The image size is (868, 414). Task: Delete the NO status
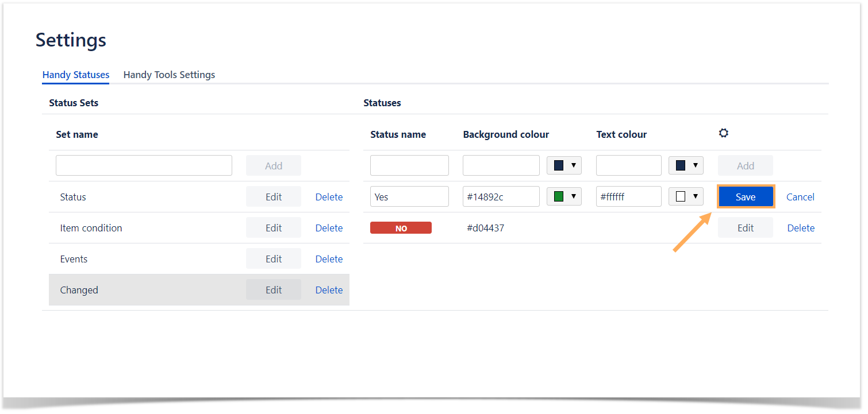(800, 228)
